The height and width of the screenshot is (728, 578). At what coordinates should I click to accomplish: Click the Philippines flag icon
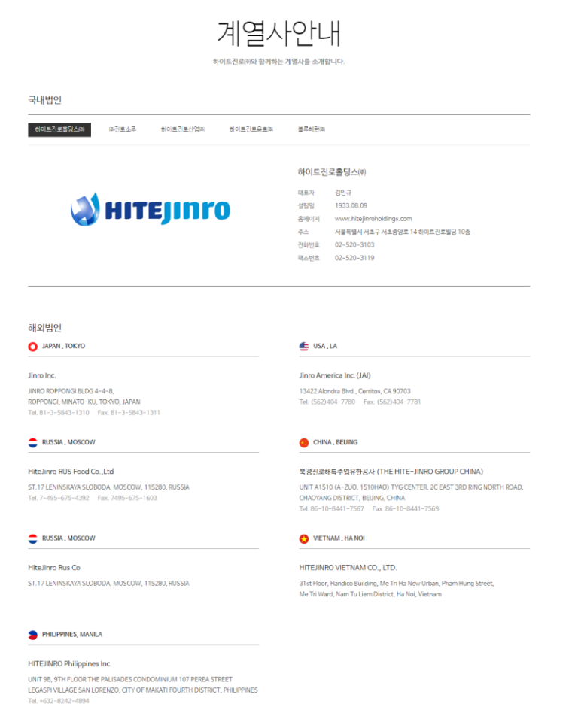pos(32,635)
